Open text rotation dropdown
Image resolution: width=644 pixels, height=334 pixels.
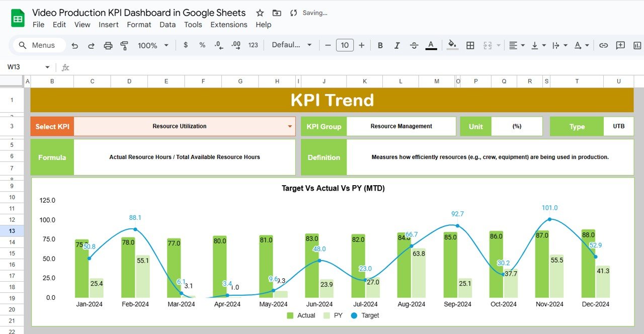(x=582, y=45)
